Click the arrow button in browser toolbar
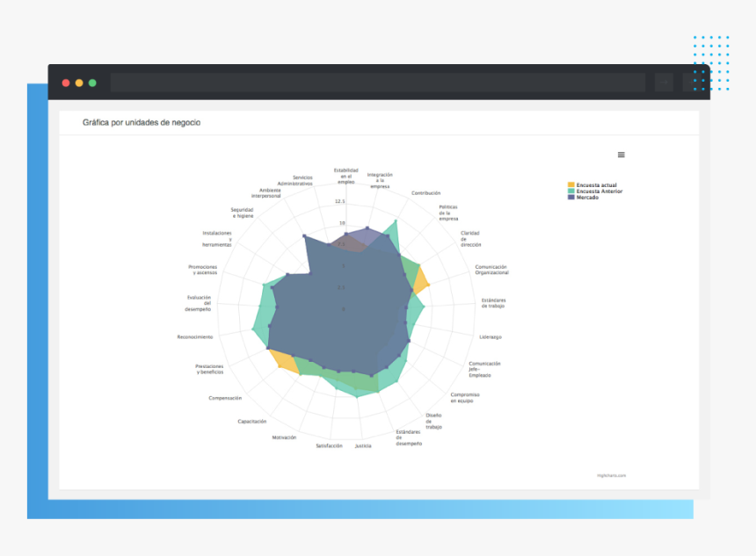Viewport: 756px width, 556px height. pos(664,83)
